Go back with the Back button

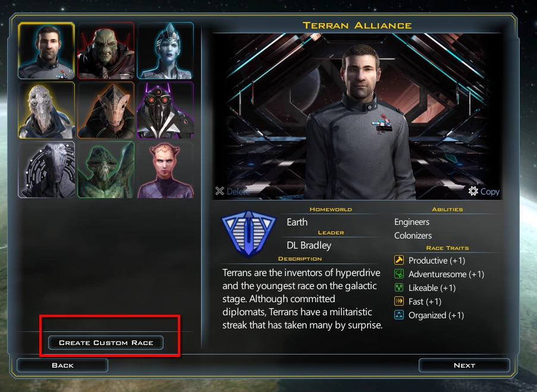coord(62,365)
